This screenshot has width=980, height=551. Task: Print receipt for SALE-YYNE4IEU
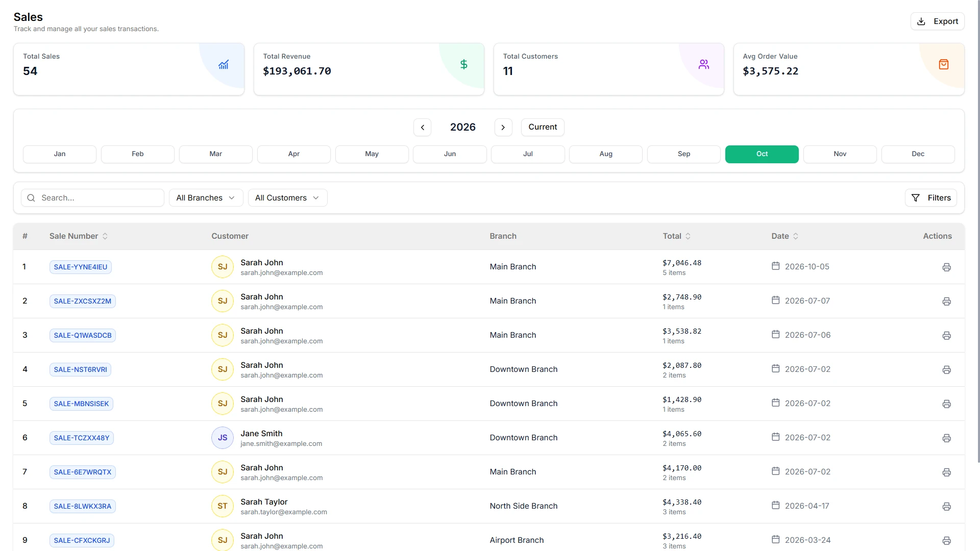click(x=946, y=267)
